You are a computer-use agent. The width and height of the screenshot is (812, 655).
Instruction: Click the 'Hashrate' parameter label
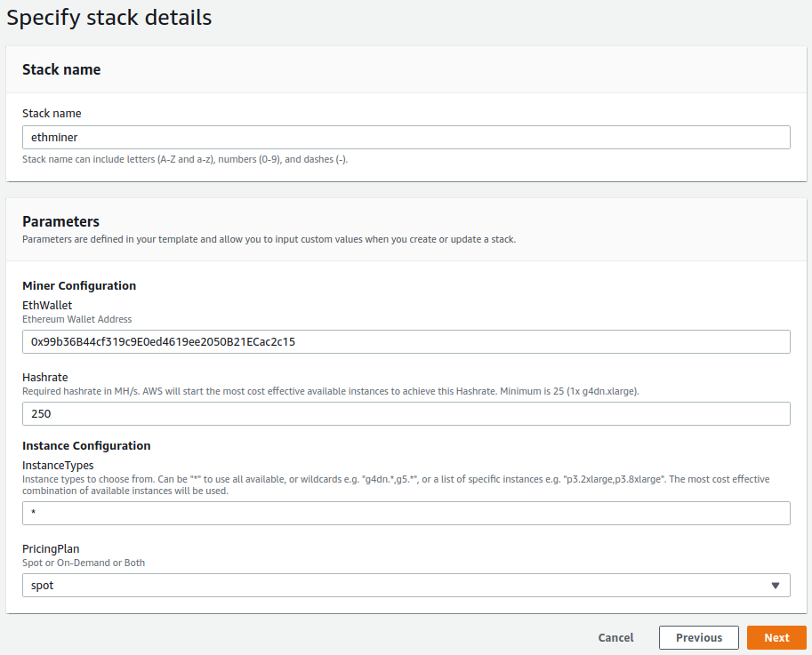[x=45, y=377]
